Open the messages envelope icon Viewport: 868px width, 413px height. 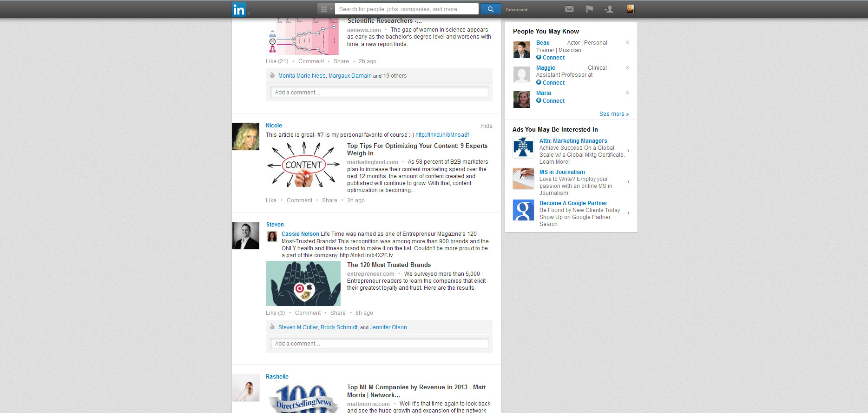569,9
